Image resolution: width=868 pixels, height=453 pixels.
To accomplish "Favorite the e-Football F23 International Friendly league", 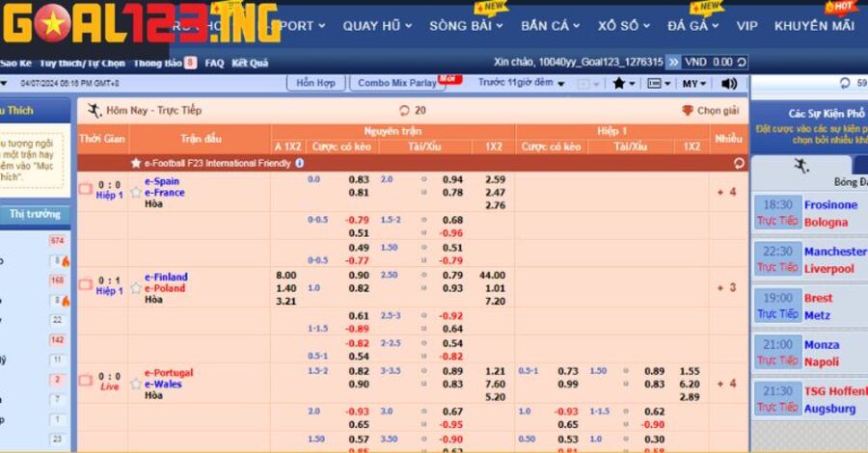I will [136, 163].
